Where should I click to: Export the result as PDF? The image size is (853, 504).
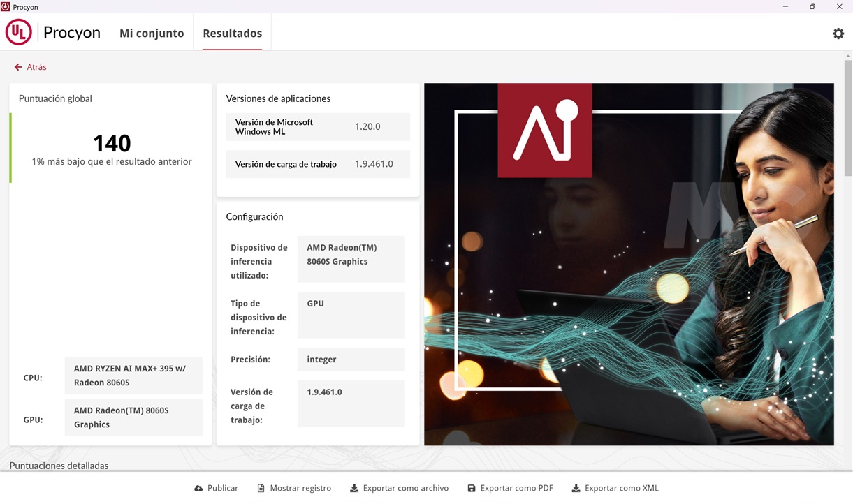[510, 488]
